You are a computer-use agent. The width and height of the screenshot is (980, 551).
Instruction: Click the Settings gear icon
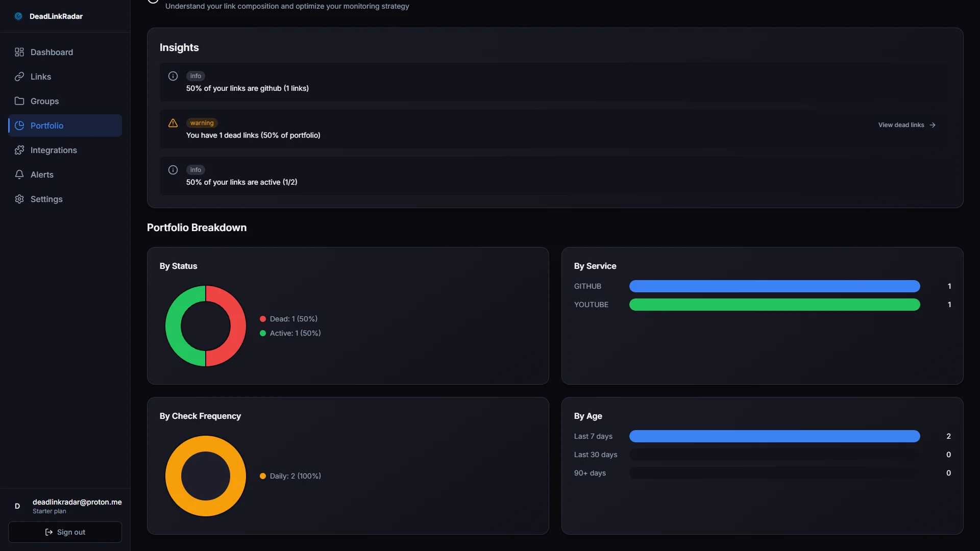(19, 199)
